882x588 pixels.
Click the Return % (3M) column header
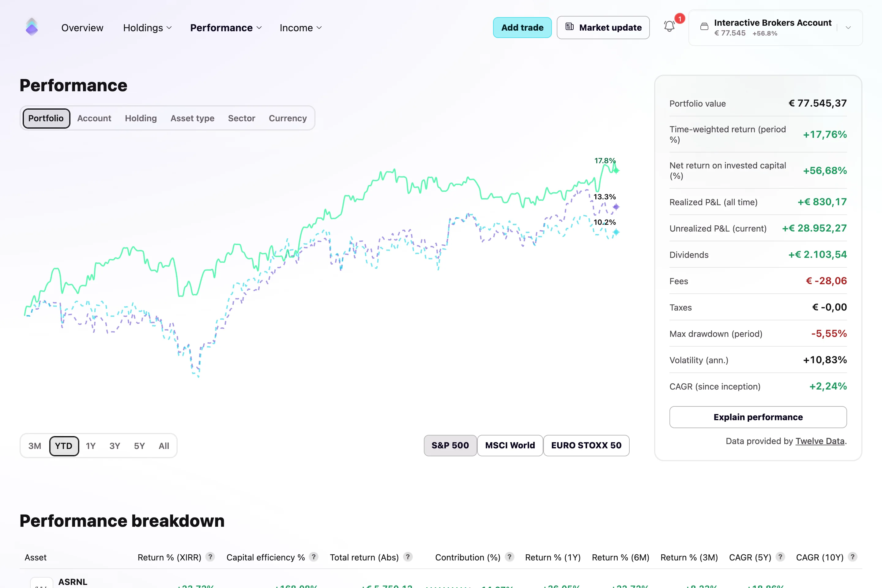pyautogui.click(x=689, y=557)
